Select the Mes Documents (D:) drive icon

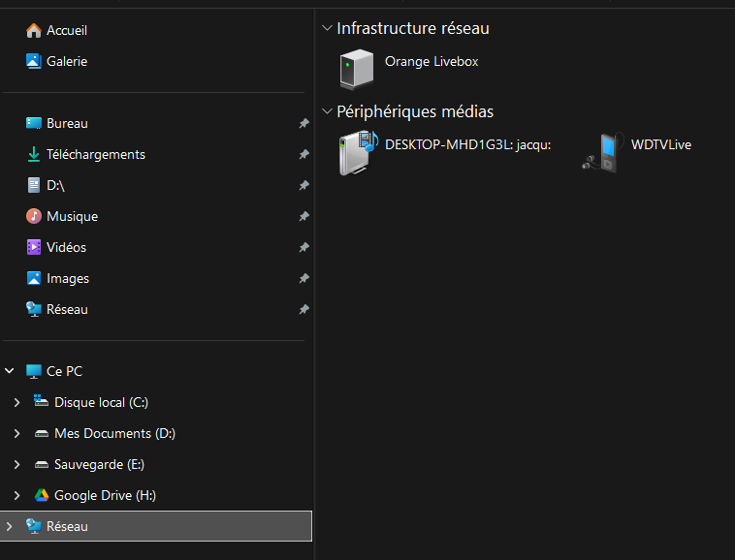point(42,434)
